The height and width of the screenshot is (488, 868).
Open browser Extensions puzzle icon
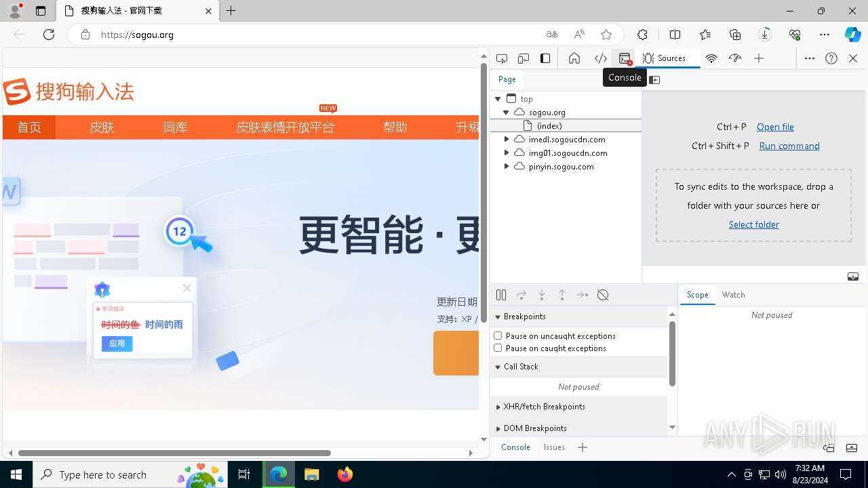(642, 35)
